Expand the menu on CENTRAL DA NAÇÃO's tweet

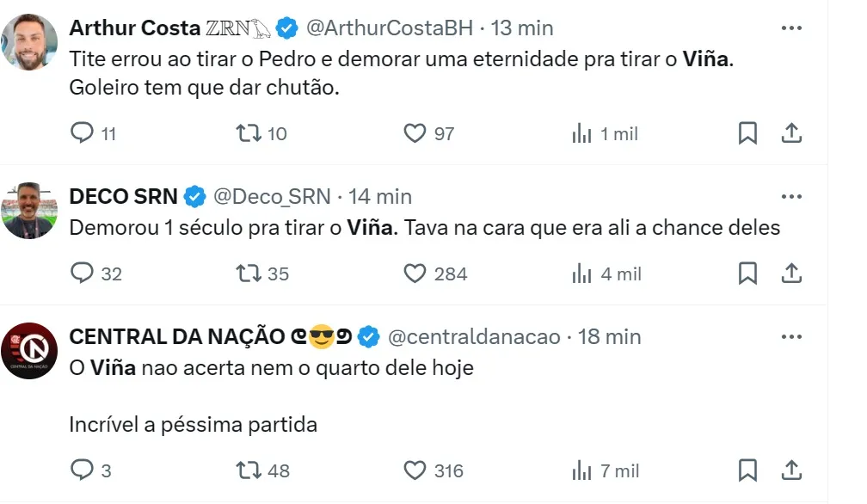[791, 337]
